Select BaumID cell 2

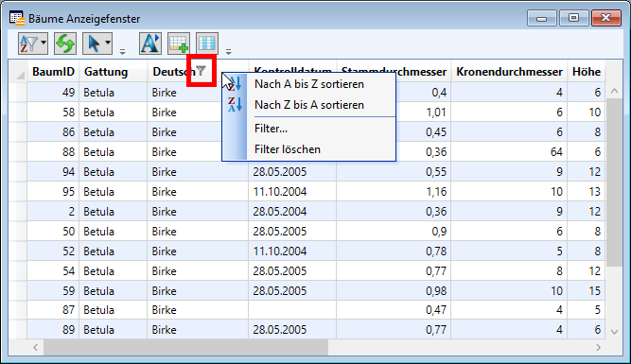point(53,212)
